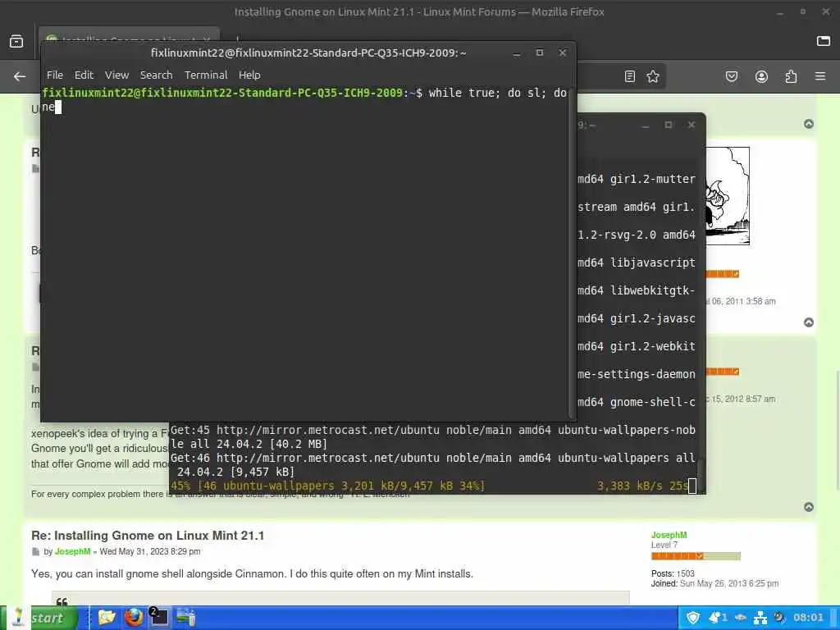Screen dimensions: 840x630
Task: Open Pocket save button in Firefox
Action: 731,76
